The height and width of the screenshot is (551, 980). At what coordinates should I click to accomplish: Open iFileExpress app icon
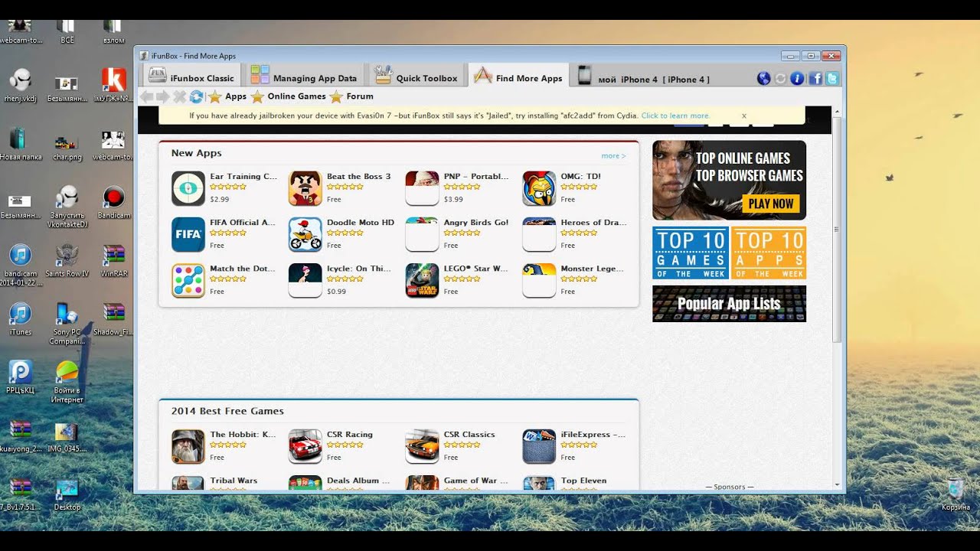pos(539,446)
